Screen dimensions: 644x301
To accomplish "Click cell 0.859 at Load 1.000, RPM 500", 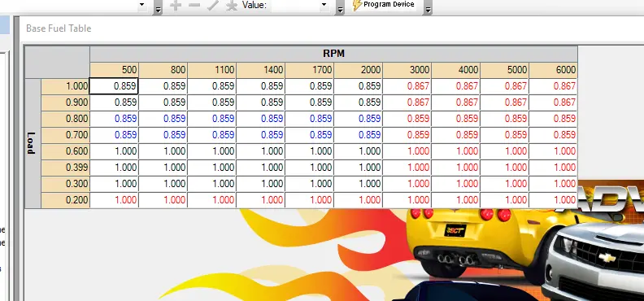I will (114, 86).
